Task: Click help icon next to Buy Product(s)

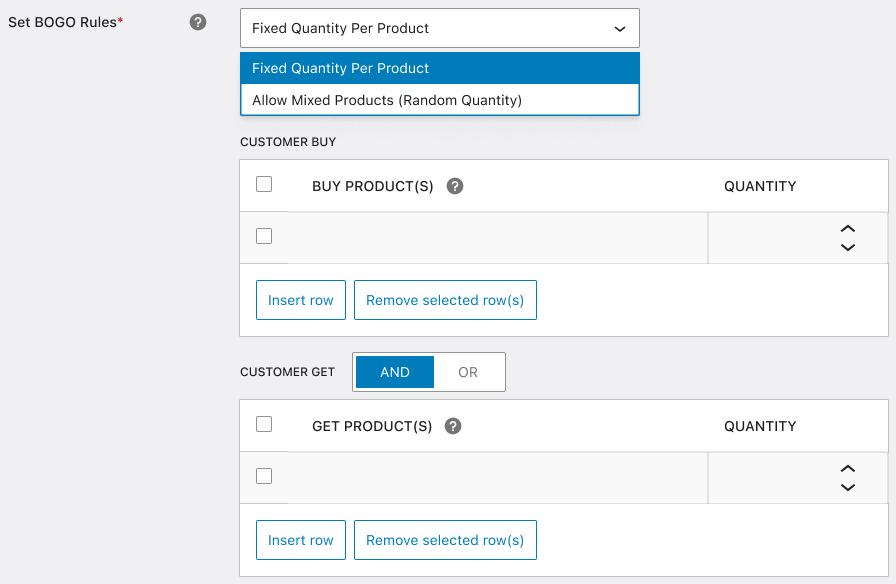Action: pyautogui.click(x=455, y=186)
